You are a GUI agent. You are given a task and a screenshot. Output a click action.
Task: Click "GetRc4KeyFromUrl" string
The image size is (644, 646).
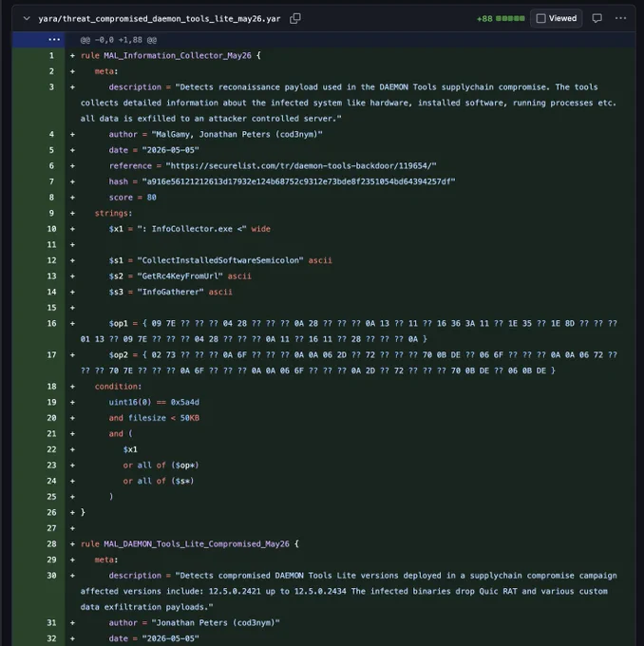tap(180, 276)
